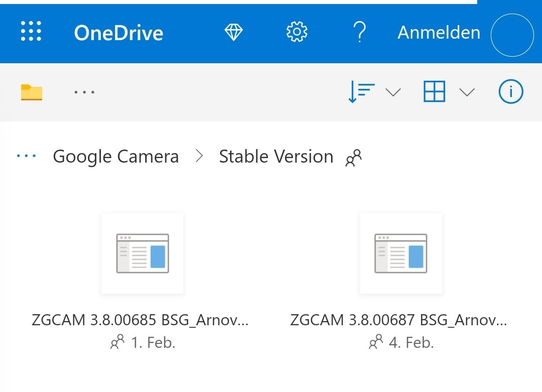Click the sort order icon
This screenshot has height=392, width=542.
(361, 92)
